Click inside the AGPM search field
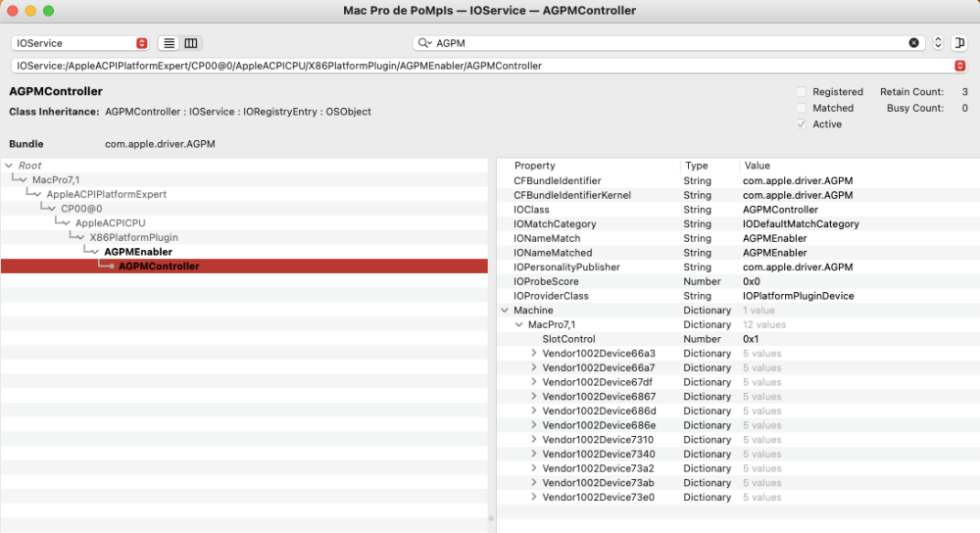 click(668, 43)
